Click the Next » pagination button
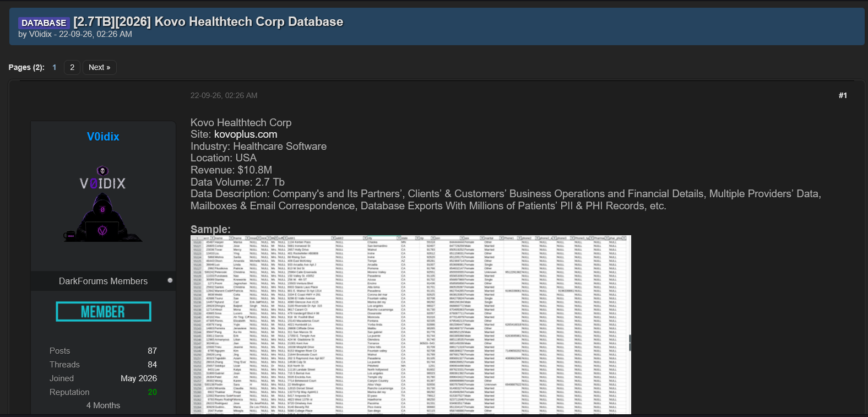Image resolution: width=868 pixels, height=417 pixels. 100,67
